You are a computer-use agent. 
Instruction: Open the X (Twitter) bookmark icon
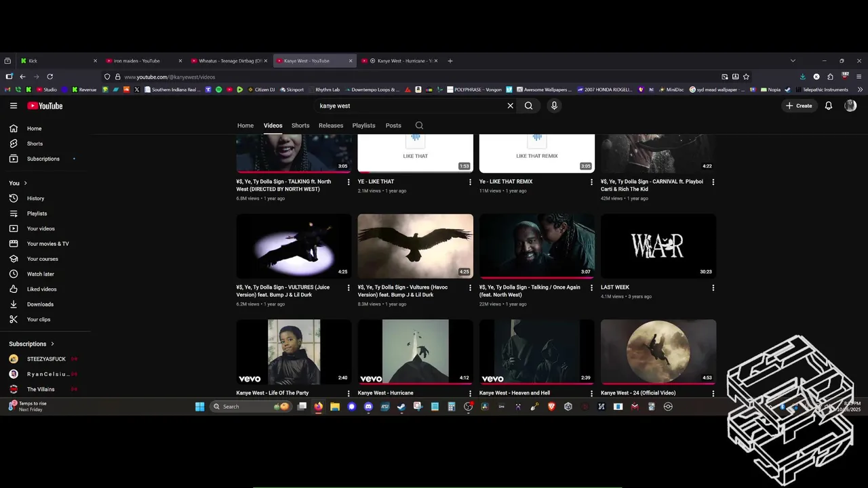pyautogui.click(x=137, y=89)
